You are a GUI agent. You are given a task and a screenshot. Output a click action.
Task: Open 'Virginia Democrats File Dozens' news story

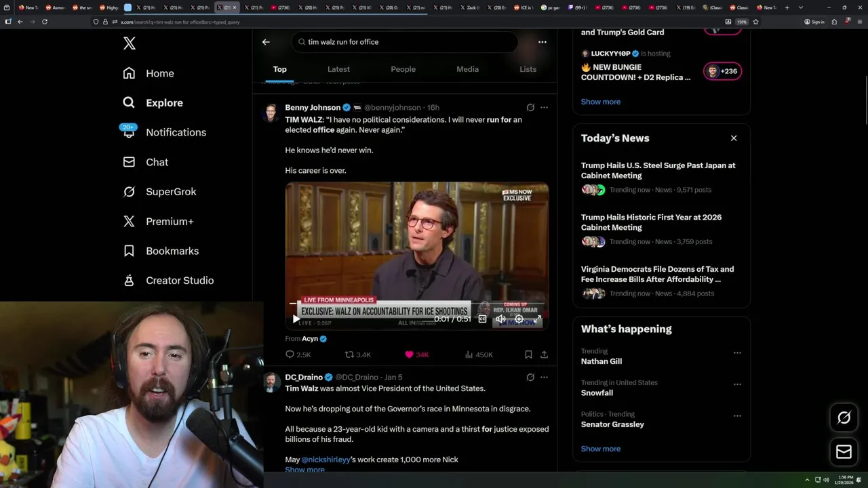point(657,274)
